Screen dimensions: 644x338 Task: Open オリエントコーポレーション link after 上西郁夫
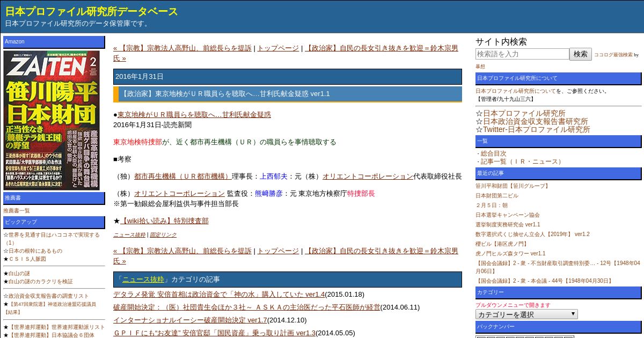[368, 176]
